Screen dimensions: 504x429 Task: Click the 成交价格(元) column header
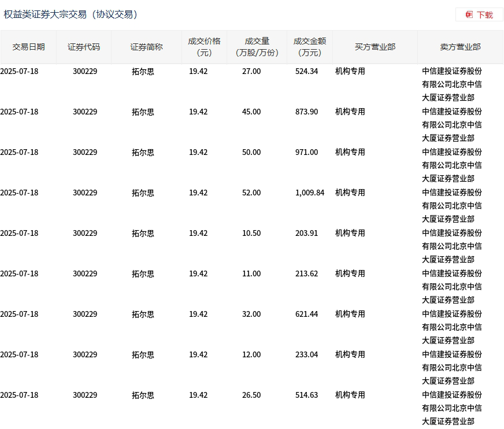click(x=204, y=47)
